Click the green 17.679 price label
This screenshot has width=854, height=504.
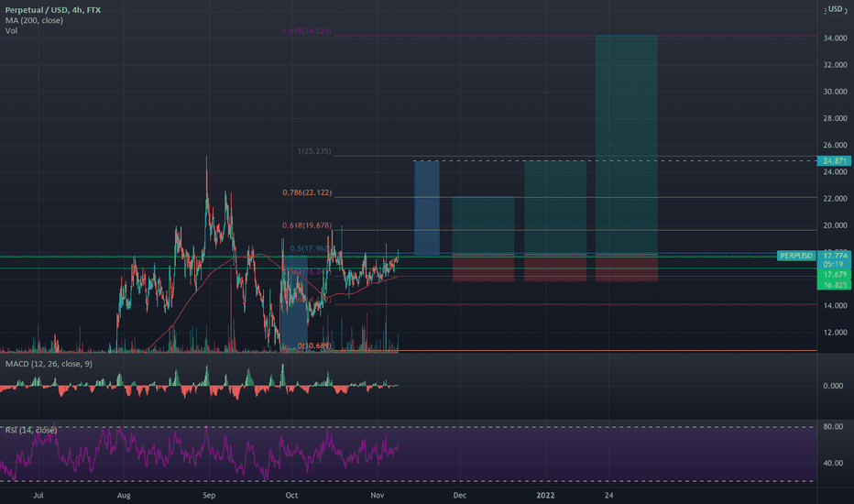coord(834,275)
